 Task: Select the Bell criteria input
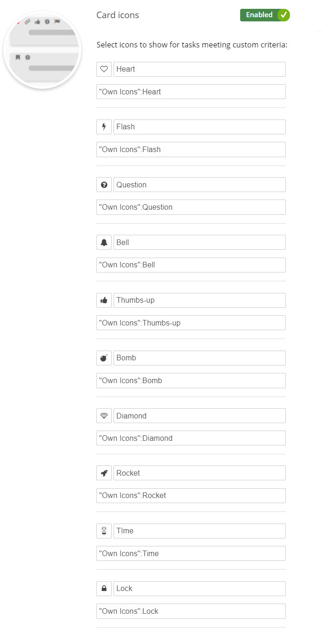[x=191, y=265]
